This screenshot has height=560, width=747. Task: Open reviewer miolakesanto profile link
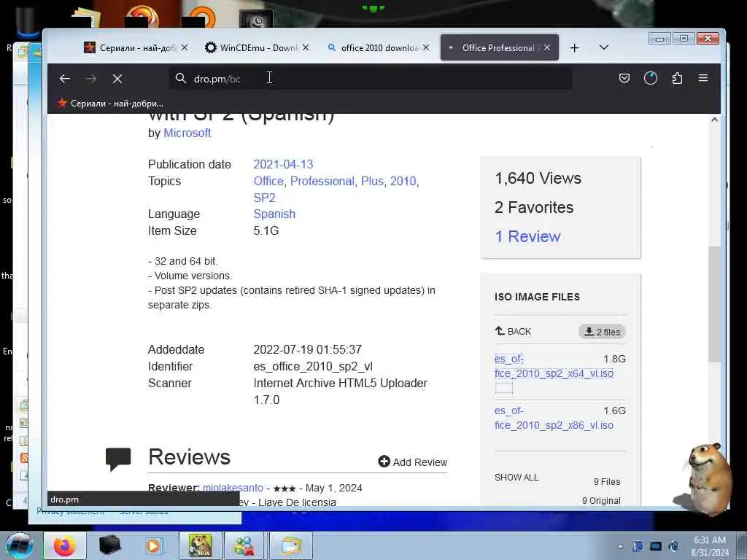pos(233,488)
